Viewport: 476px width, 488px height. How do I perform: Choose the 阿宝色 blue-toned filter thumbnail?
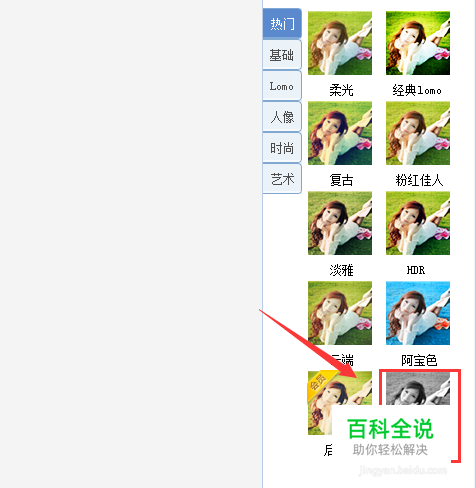tap(418, 313)
